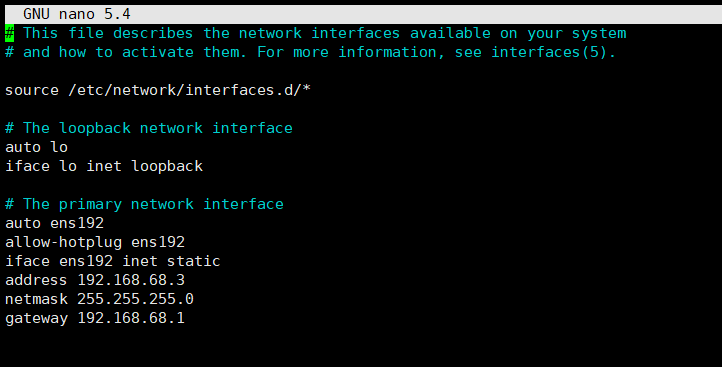Click the source /etc/network/interfaces.d/* line
722x367 pixels.
click(x=158, y=90)
